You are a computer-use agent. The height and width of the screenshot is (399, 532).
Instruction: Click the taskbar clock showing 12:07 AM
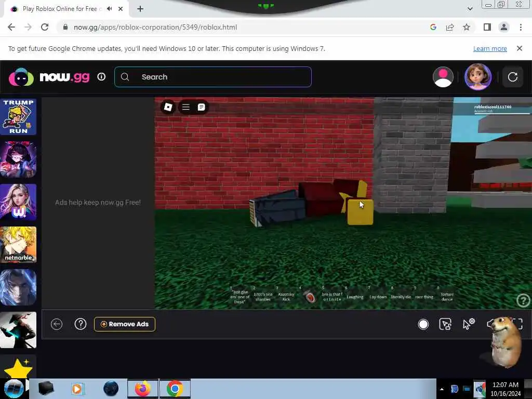(505, 389)
